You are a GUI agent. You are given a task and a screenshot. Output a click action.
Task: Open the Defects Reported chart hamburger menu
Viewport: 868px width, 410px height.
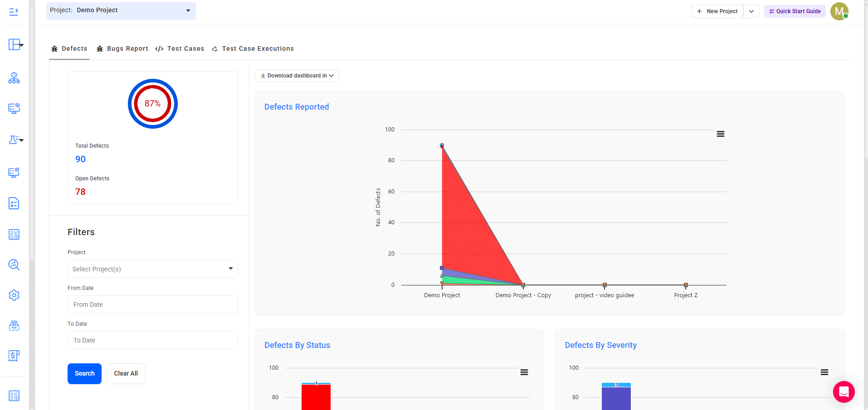(720, 134)
